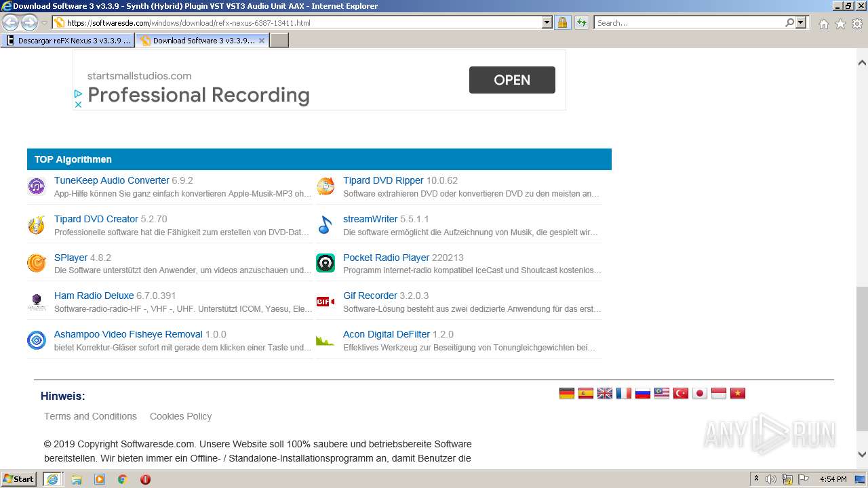Open a new blank tab

(279, 41)
